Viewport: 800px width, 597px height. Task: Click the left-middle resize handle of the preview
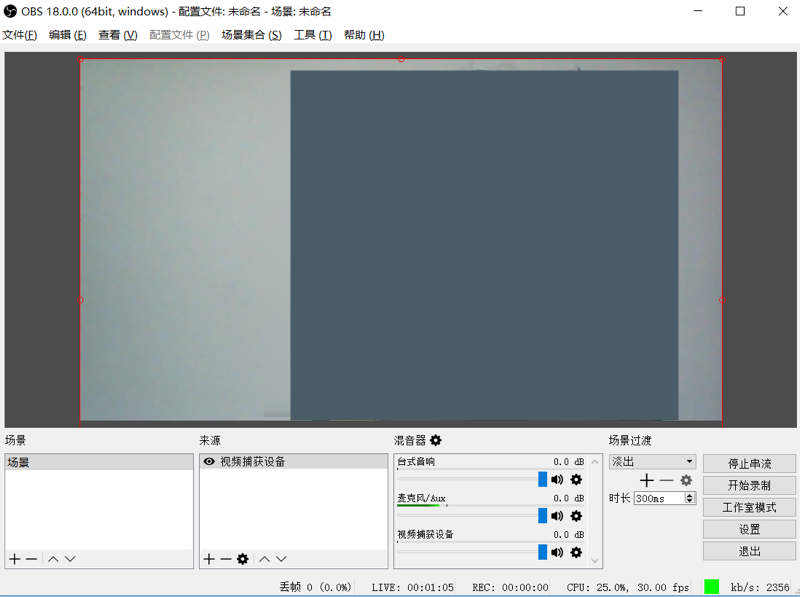pos(80,300)
